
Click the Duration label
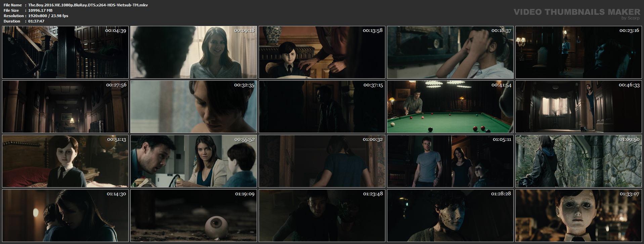(12, 21)
